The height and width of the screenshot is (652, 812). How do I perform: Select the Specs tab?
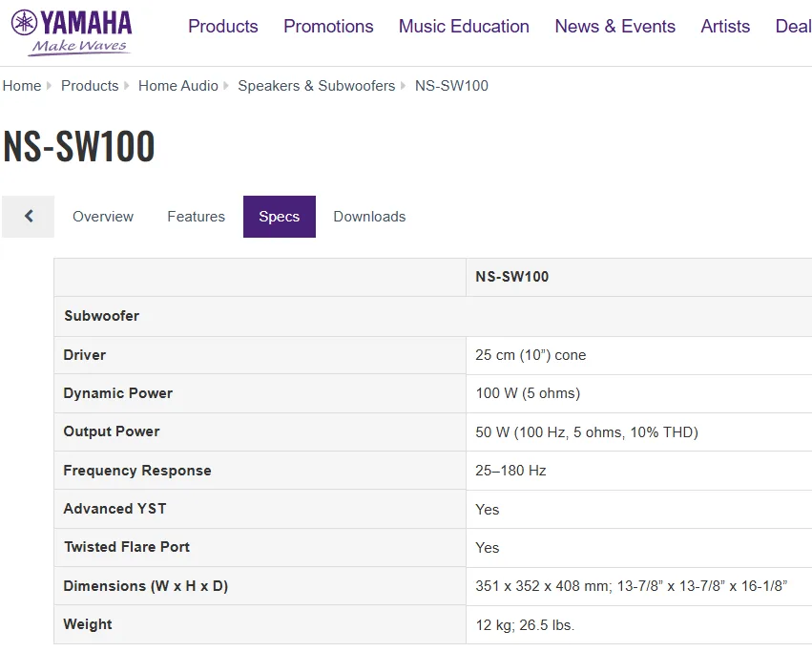[280, 216]
